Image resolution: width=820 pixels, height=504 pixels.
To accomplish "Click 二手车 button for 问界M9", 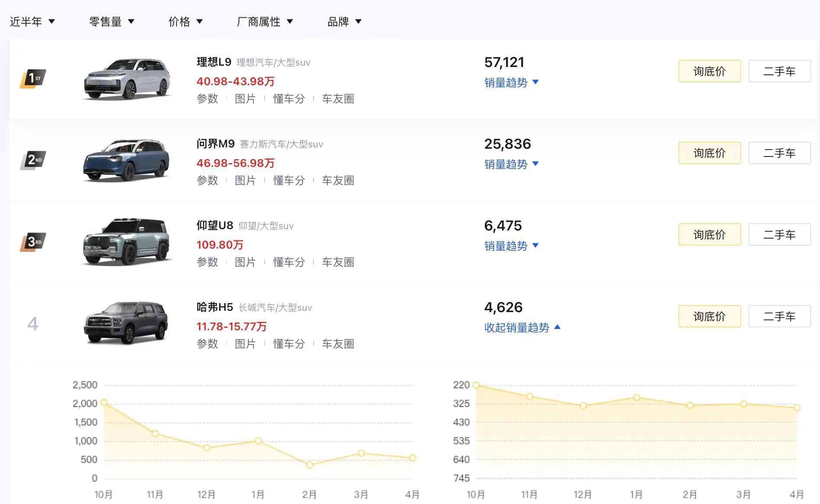I will (779, 153).
